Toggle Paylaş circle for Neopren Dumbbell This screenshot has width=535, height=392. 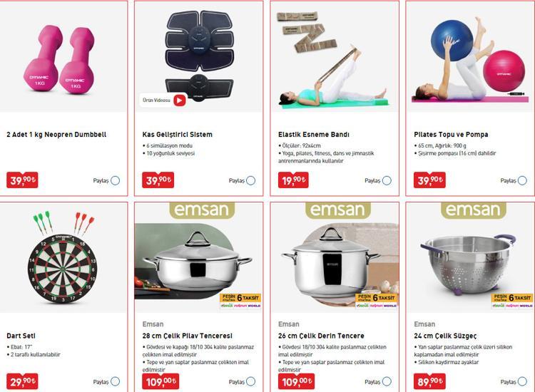tap(116, 180)
